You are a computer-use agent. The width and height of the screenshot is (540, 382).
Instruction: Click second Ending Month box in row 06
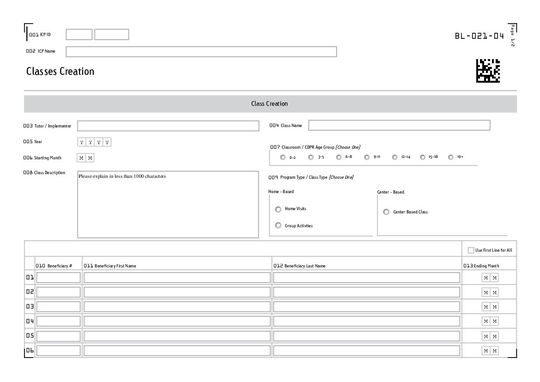(x=495, y=351)
